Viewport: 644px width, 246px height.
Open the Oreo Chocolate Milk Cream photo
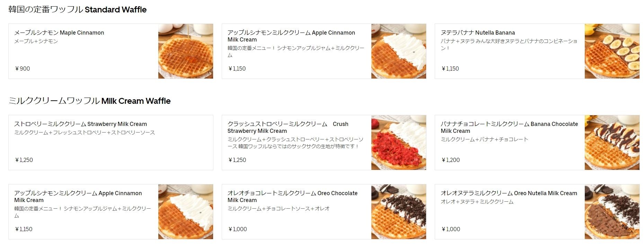point(398,212)
